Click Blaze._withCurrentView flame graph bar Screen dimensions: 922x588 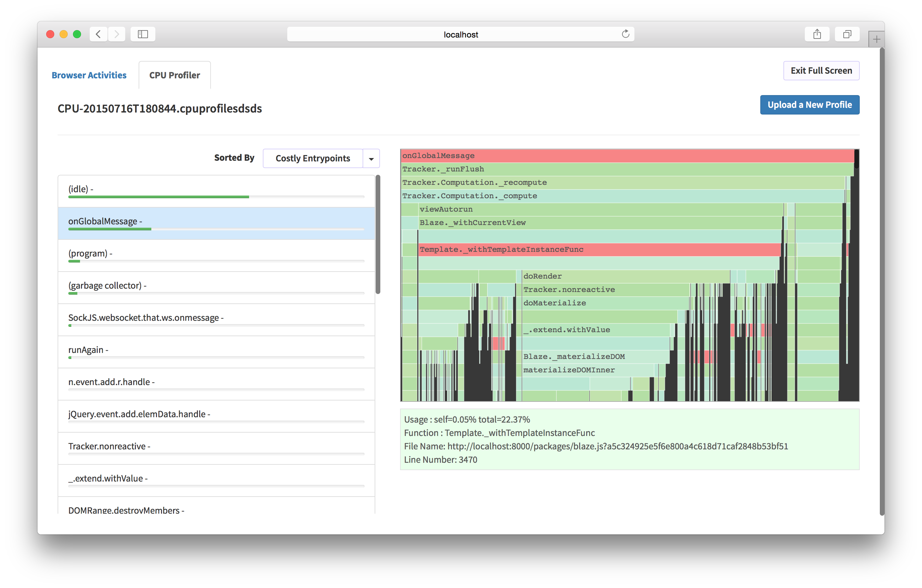(x=600, y=223)
